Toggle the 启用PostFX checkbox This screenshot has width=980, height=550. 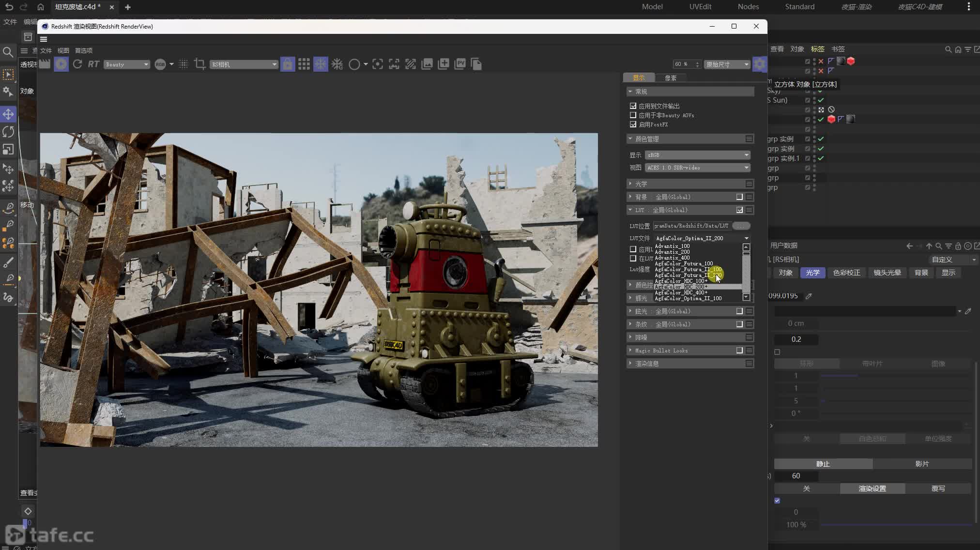[633, 124]
